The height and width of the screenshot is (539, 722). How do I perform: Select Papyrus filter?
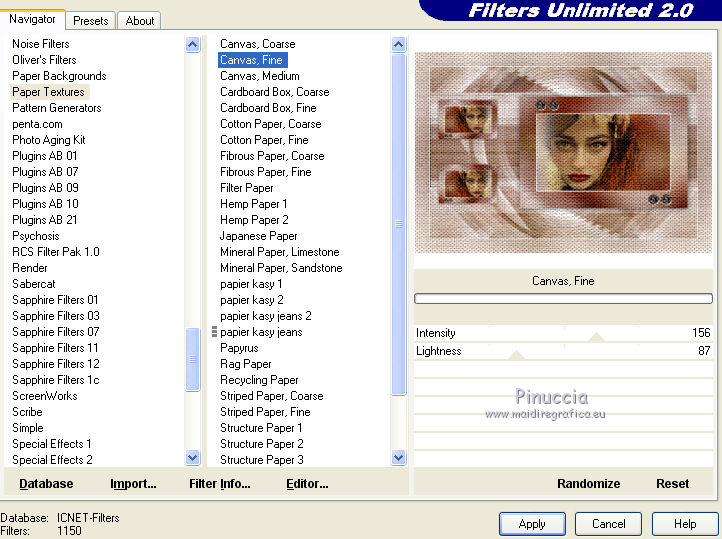tap(239, 348)
